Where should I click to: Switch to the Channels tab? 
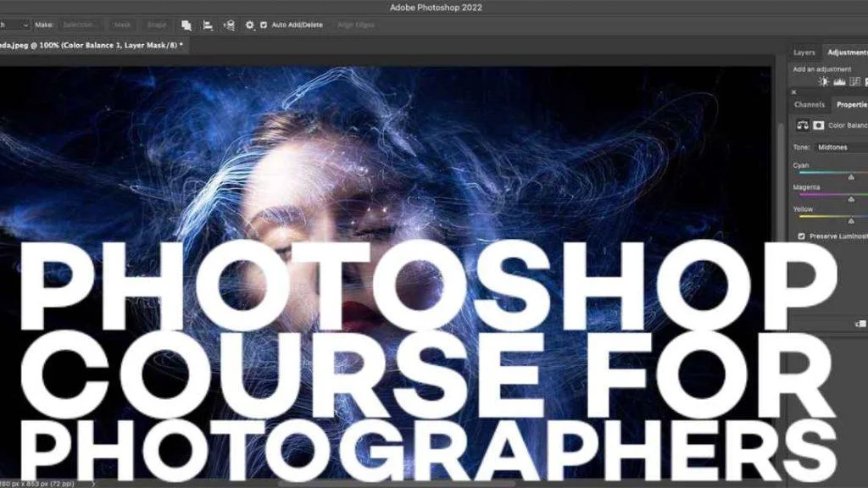tap(810, 104)
